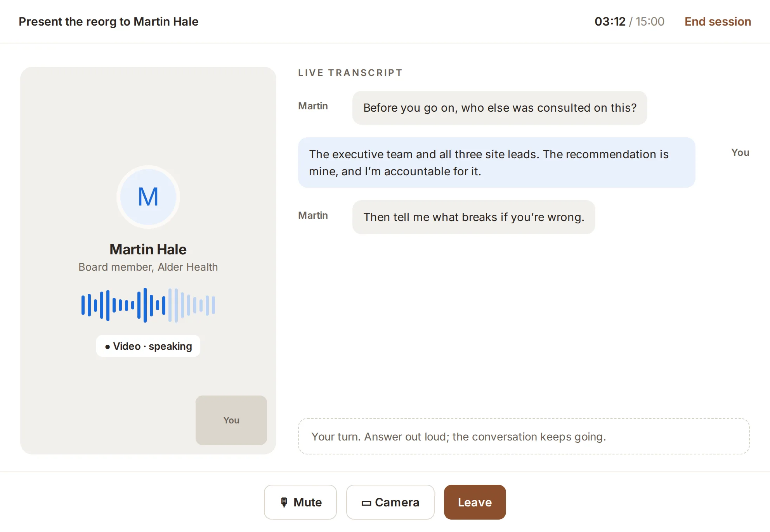Screen dimensions: 770x532
Task: Click the name 'Martin Hale' in video panel
Action: [148, 249]
